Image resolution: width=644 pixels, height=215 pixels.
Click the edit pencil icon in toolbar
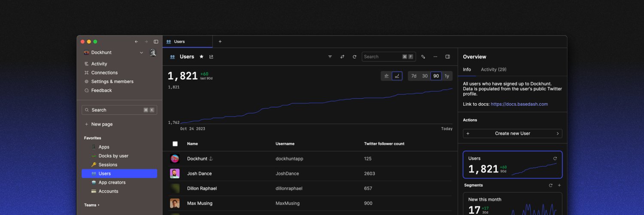[x=423, y=57]
